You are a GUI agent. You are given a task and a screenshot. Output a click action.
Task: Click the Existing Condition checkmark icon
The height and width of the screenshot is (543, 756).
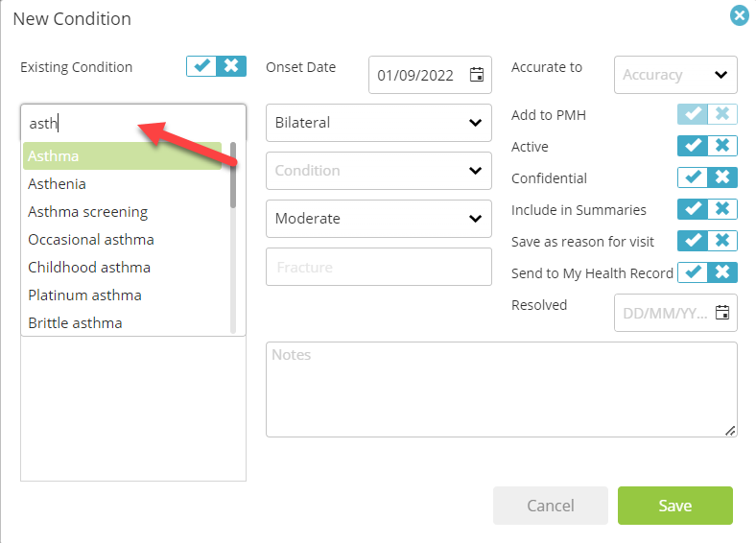[201, 66]
